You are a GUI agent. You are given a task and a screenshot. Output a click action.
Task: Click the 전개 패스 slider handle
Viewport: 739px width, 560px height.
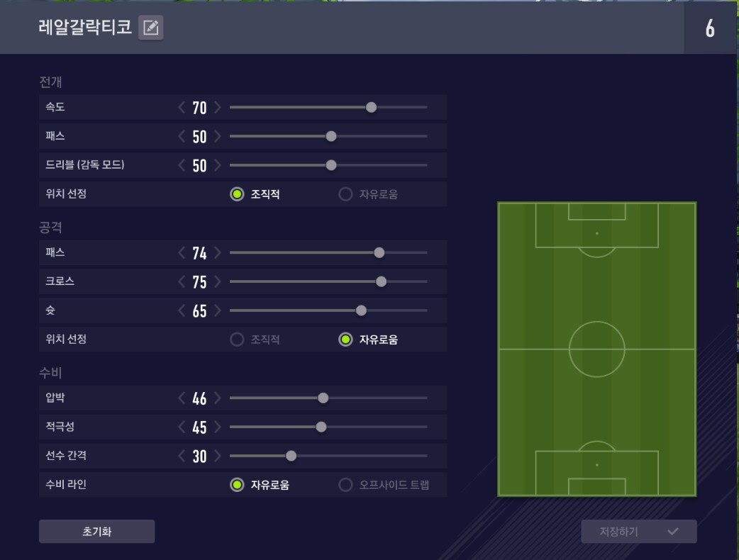coord(331,136)
